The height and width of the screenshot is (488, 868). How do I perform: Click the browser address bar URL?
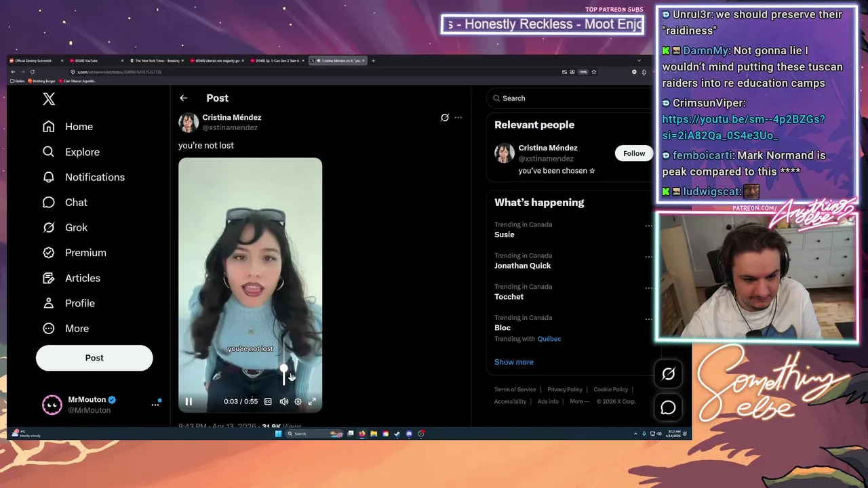pyautogui.click(x=119, y=72)
